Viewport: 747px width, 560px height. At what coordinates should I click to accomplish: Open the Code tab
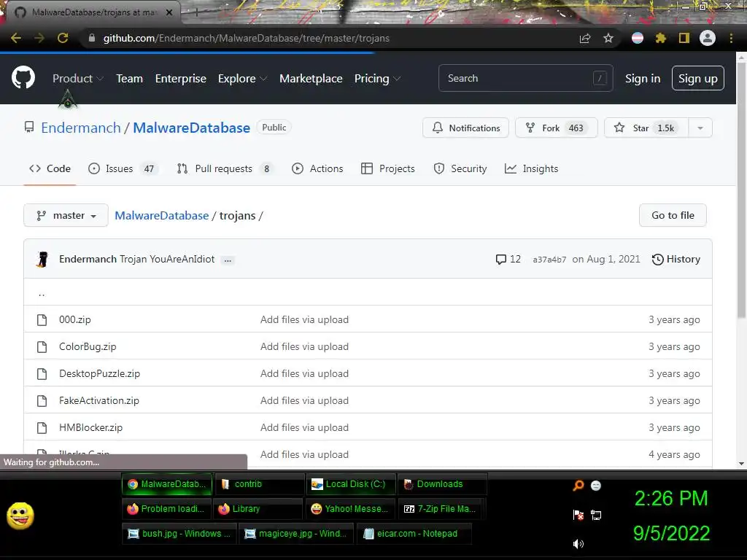[50, 168]
